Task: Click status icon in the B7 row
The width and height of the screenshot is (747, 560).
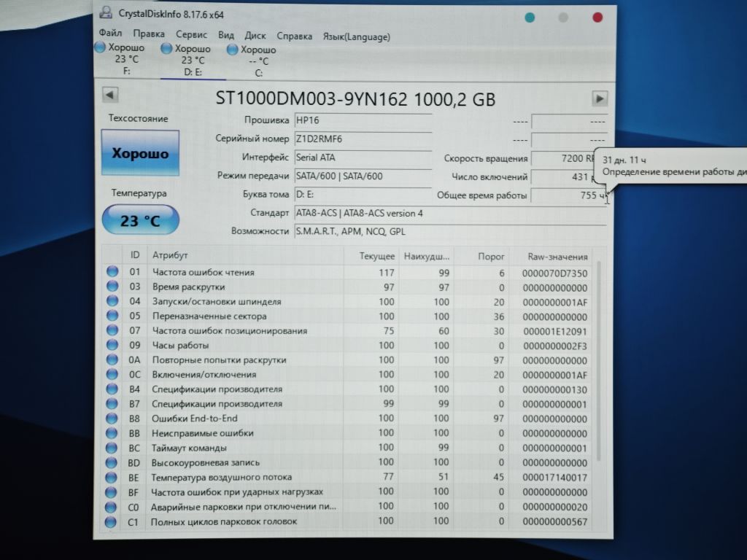Action: point(112,403)
